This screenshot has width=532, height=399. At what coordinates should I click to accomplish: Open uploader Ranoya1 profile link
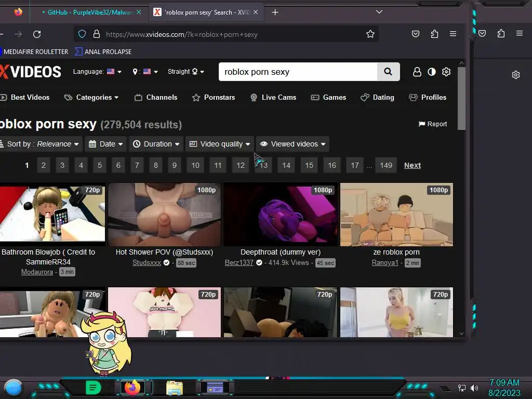385,262
